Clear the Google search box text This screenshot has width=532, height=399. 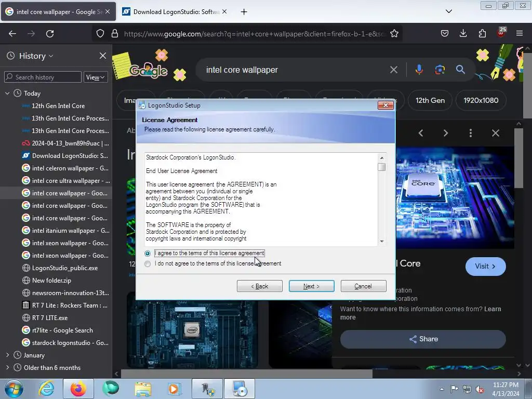coord(394,70)
